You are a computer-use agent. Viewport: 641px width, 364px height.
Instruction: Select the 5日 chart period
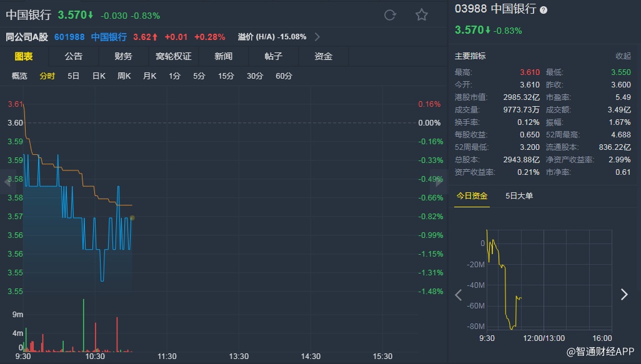tap(73, 76)
